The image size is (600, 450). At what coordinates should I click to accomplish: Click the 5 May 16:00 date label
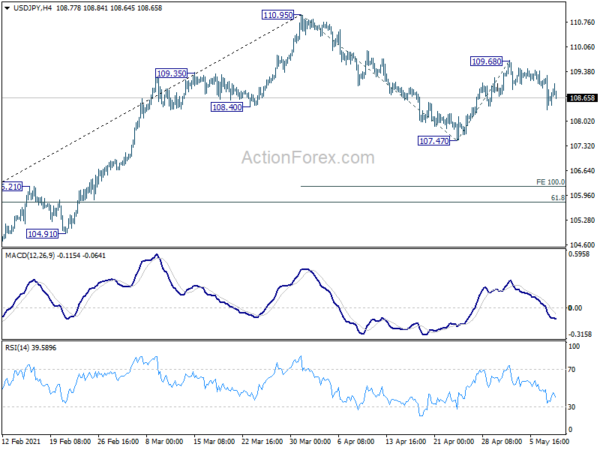[x=549, y=442]
